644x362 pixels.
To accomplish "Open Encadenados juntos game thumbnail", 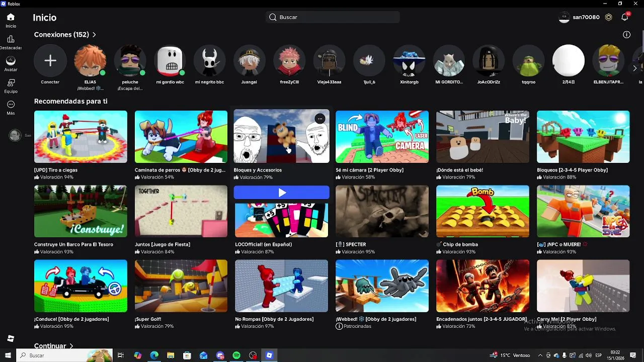I will point(482,286).
